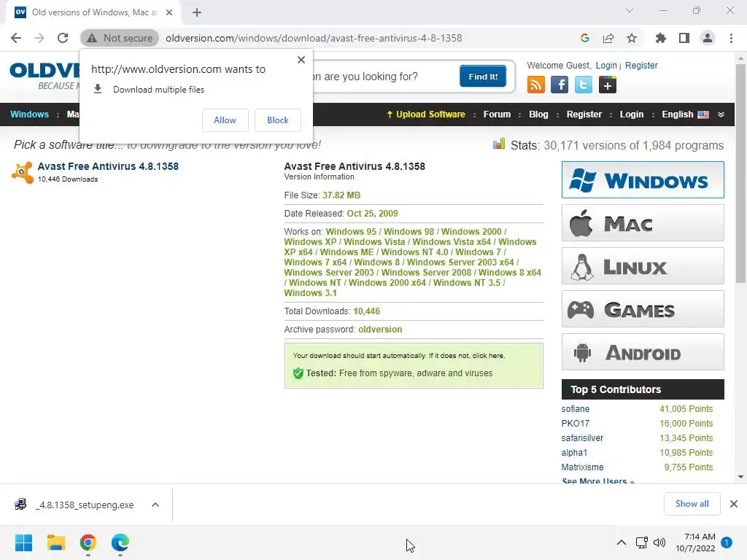This screenshot has height=560, width=747.
Task: Open Avast Free Antivirus 4.8.1358 title link
Action: 108,166
